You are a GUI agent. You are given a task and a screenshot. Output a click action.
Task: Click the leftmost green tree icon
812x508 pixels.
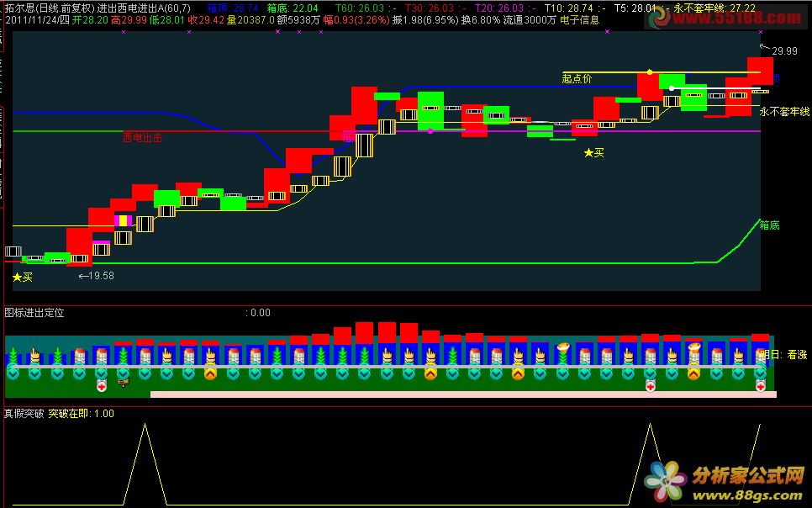(x=13, y=356)
